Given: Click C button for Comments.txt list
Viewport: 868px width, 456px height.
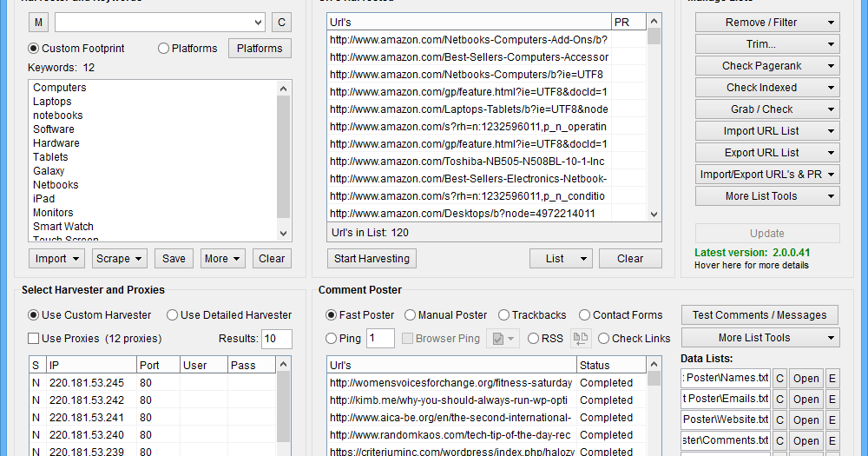Looking at the screenshot, I should click(x=779, y=441).
